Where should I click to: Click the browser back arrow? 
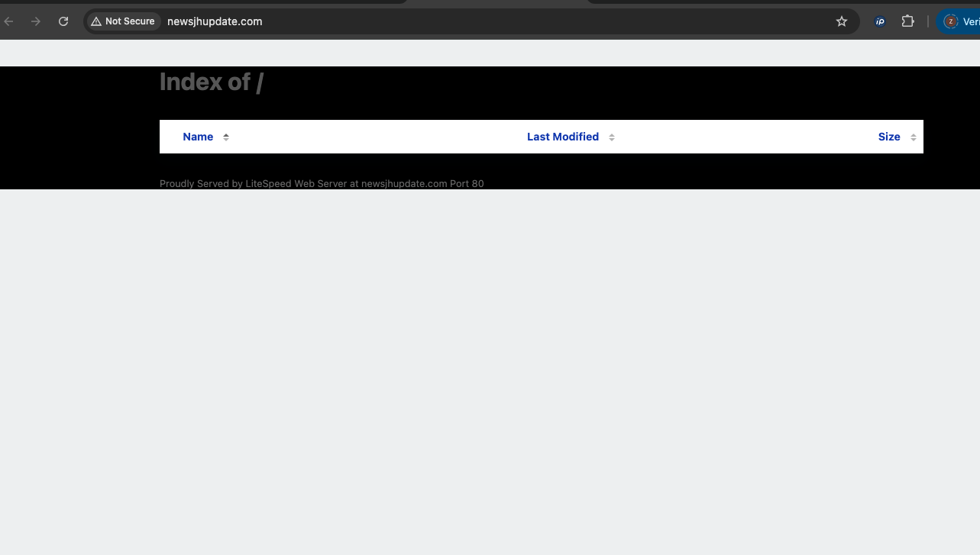coord(9,21)
